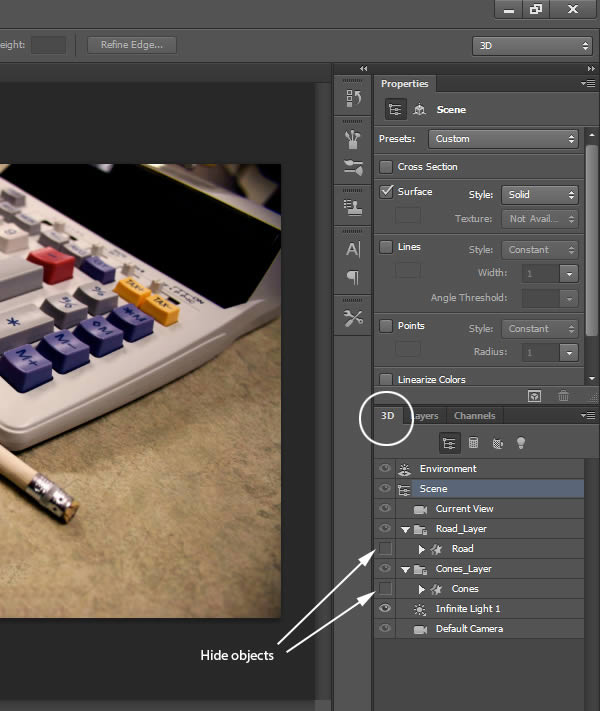Image resolution: width=600 pixels, height=711 pixels.
Task: Expand the Road mesh item
Action: (x=421, y=549)
